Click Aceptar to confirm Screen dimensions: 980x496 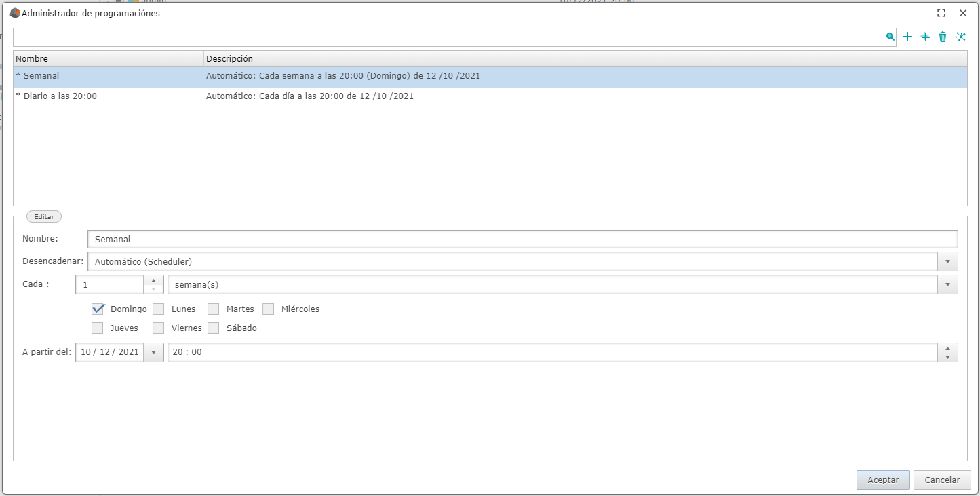[x=883, y=480]
